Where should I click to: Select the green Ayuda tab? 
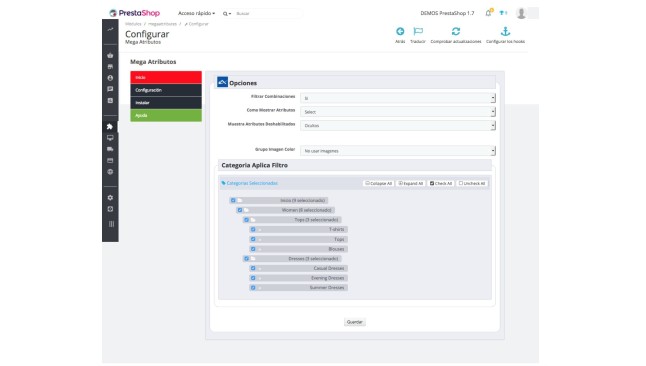pyautogui.click(x=166, y=115)
